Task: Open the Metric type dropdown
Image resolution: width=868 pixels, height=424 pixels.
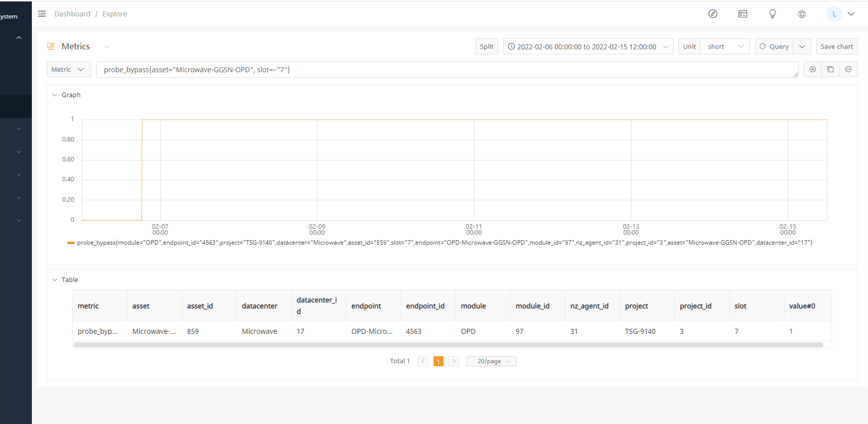Action: pos(68,70)
